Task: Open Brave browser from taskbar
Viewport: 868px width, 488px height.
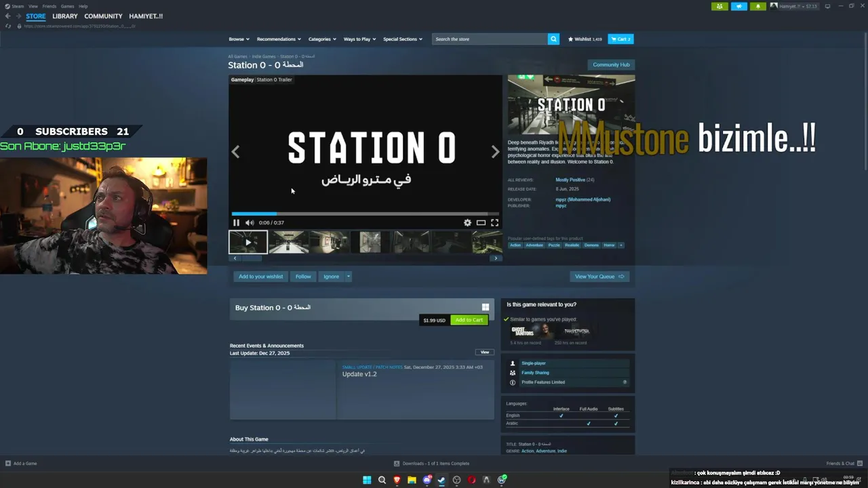Action: pyautogui.click(x=397, y=480)
